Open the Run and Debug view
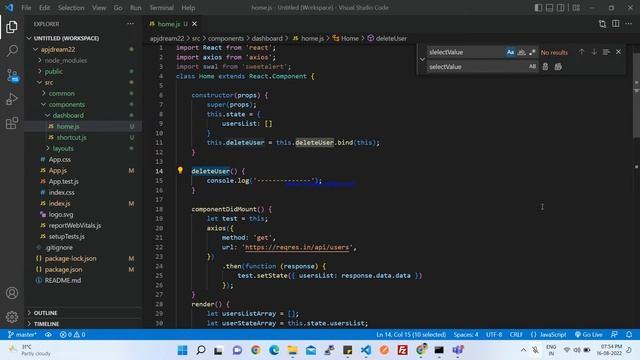Image resolution: width=640 pixels, height=360 pixels. tap(12, 99)
